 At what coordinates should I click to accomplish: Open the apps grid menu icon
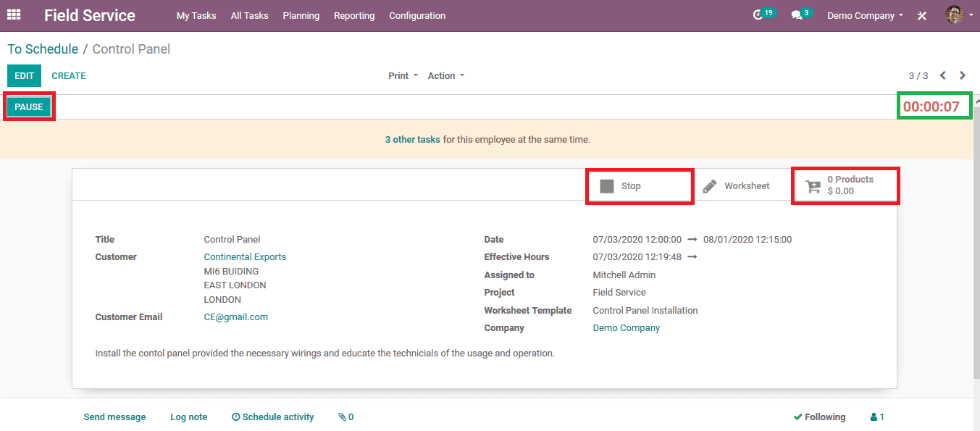pyautogui.click(x=14, y=14)
